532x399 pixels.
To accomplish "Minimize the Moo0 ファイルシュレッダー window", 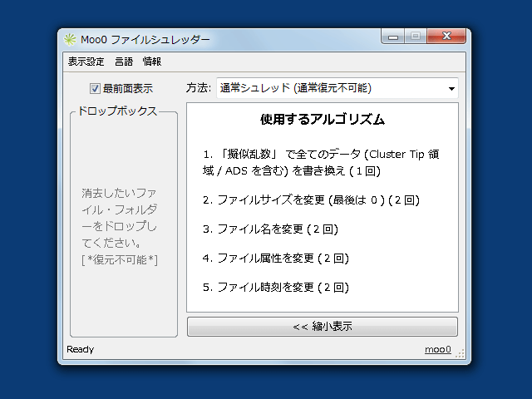I will tap(393, 36).
